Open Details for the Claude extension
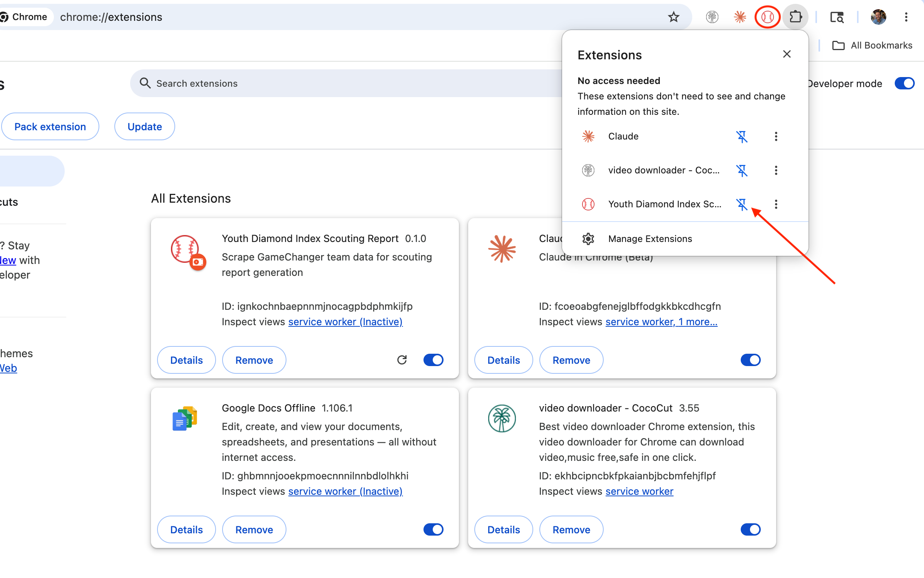 (x=504, y=360)
